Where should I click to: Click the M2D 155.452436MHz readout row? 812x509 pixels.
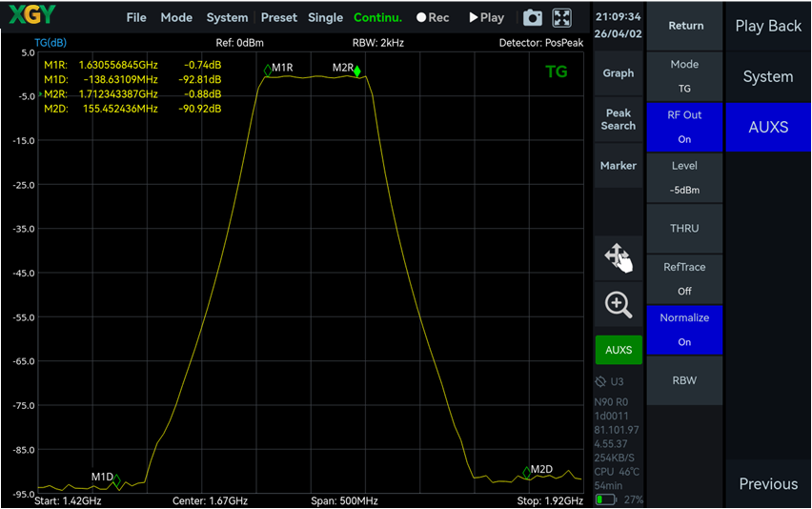click(132, 109)
